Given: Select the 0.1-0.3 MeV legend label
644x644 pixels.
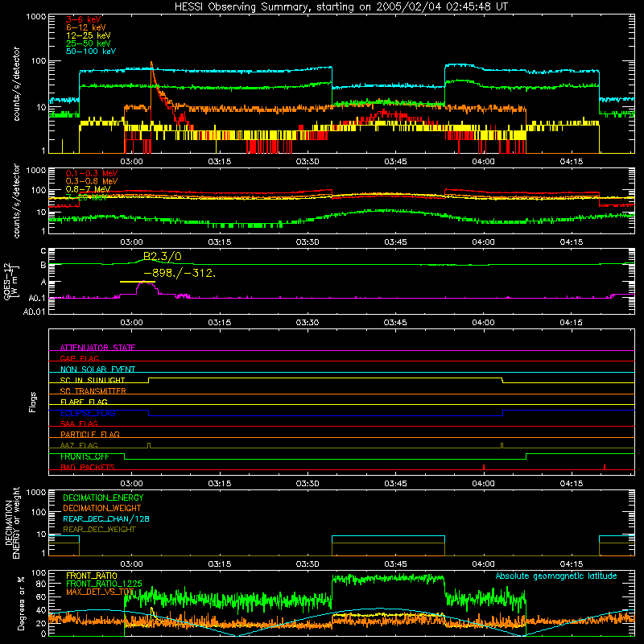Looking at the screenshot, I should point(92,173).
